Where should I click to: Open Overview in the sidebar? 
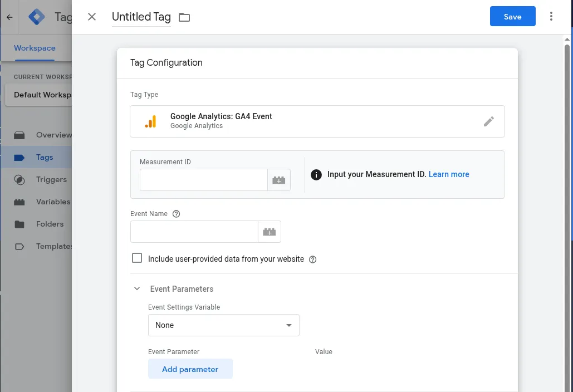(37, 135)
